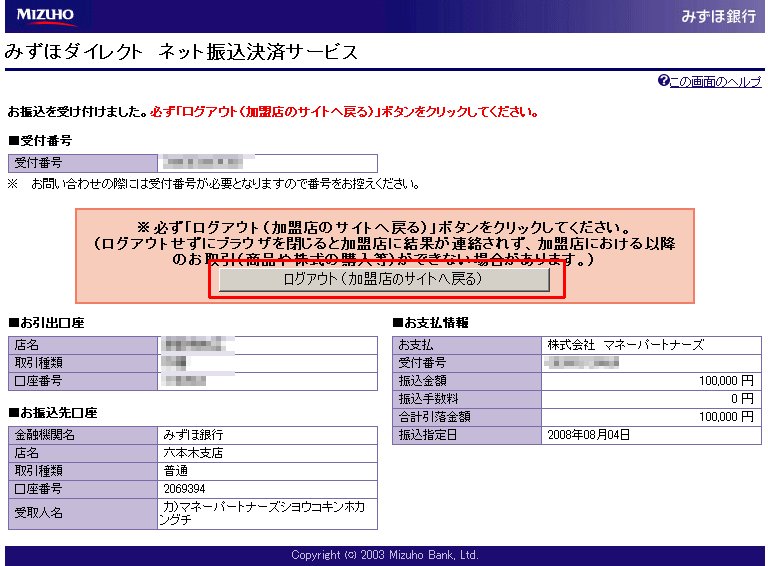This screenshot has width=768, height=566.
Task: Click the 金融機関名 label cell
Action: (83, 435)
